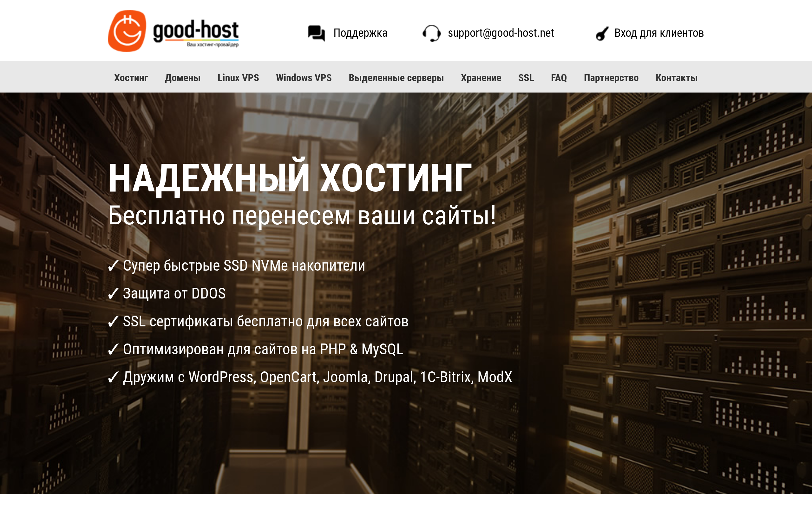Click the chat bubbles support icon

pos(317,33)
